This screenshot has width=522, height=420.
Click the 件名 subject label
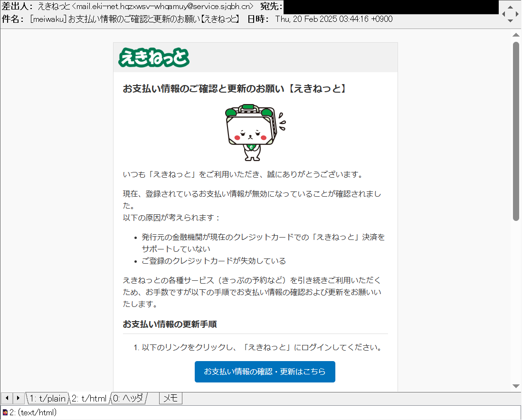pyautogui.click(x=13, y=19)
